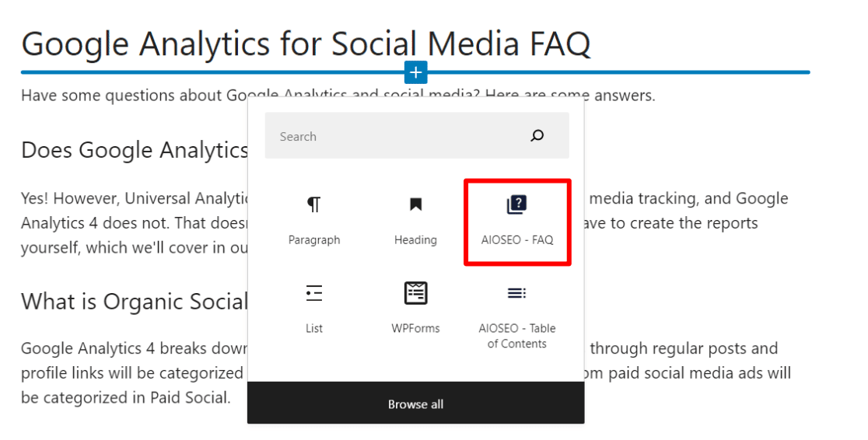Click the magnifier icon in the search box
This screenshot has width=868, height=440.
537,136
